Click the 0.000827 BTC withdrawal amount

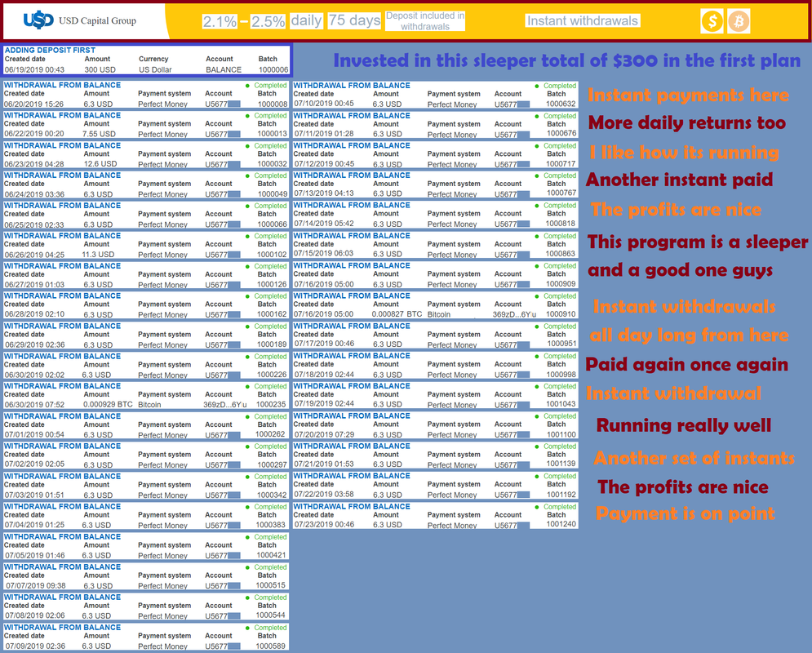[x=397, y=313]
